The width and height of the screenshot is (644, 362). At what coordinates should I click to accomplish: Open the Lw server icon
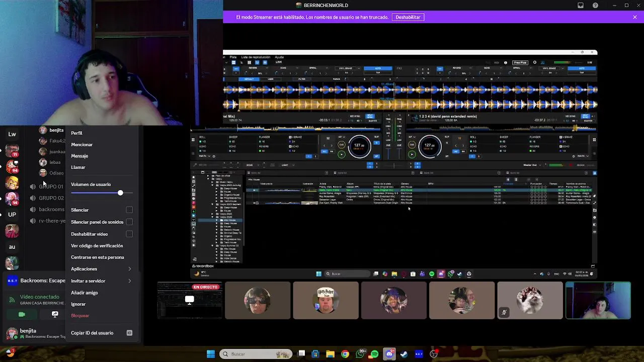click(12, 134)
